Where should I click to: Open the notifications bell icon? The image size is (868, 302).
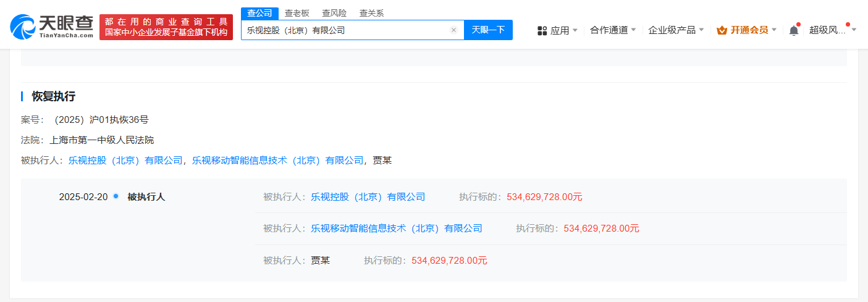pyautogui.click(x=794, y=30)
